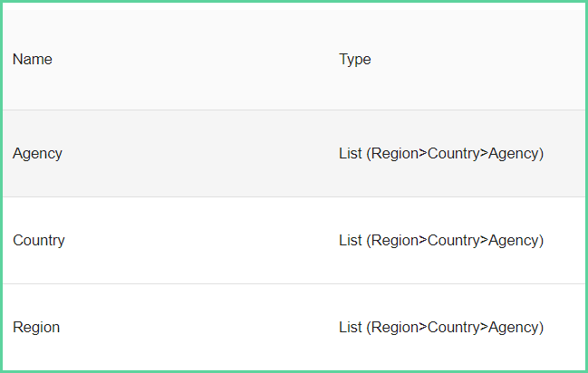
Task: Click the word 'List' in the Region row
Action: tap(351, 327)
